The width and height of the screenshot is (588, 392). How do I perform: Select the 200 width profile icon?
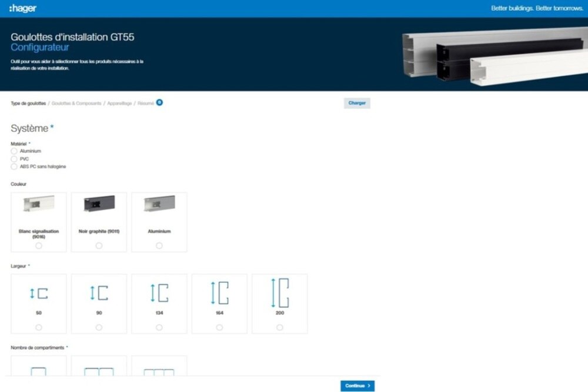click(x=280, y=293)
